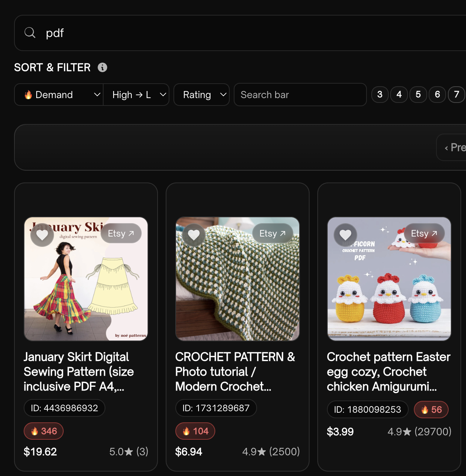
Task: Open the Rating filter dropdown
Action: (x=202, y=95)
